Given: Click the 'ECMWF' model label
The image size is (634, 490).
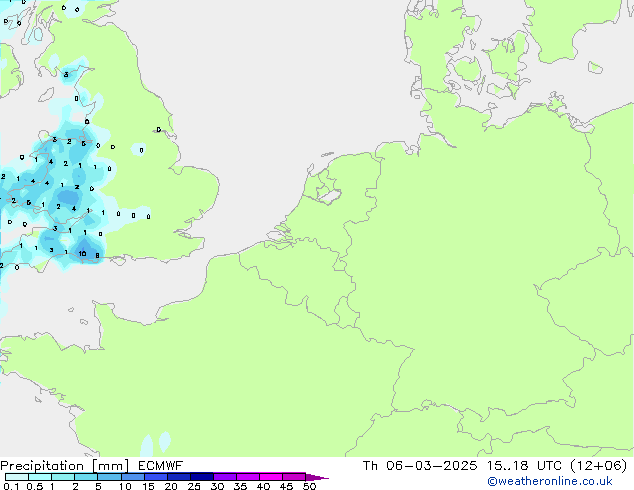Looking at the screenshot, I should 161,466.
